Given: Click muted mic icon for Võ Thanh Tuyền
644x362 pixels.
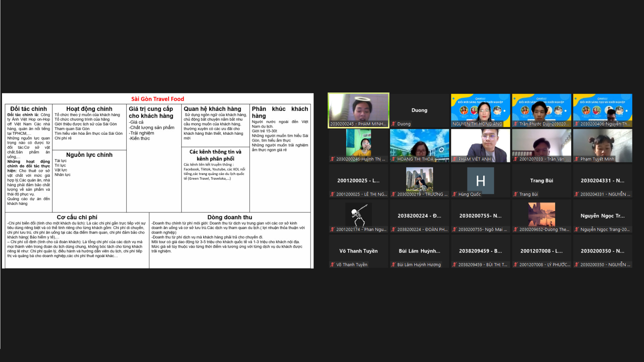Looking at the screenshot, I should tap(332, 265).
